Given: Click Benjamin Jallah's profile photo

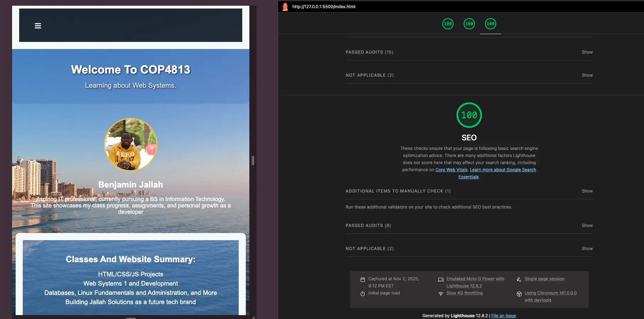Looking at the screenshot, I should (131, 144).
